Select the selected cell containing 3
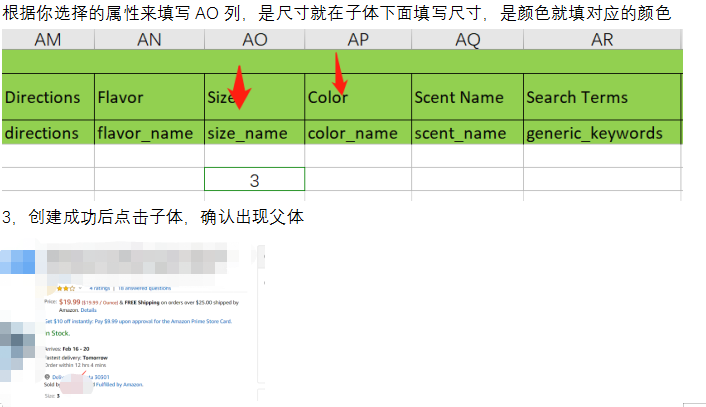This screenshot has height=407, width=706. pyautogui.click(x=254, y=179)
